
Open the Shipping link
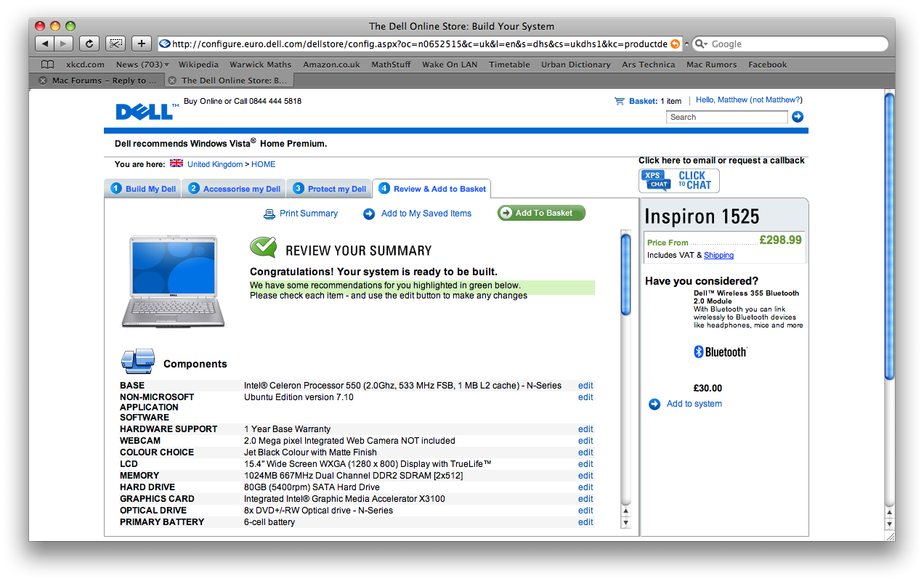coord(718,256)
